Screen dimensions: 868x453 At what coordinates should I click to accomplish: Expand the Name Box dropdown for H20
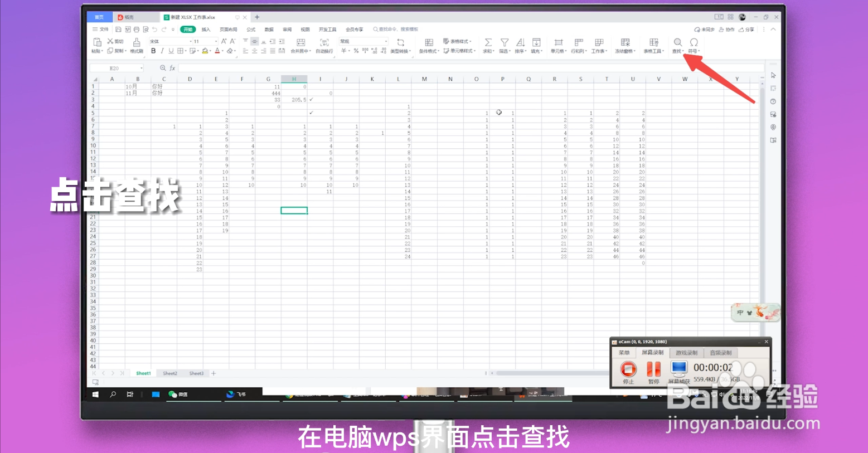[142, 68]
